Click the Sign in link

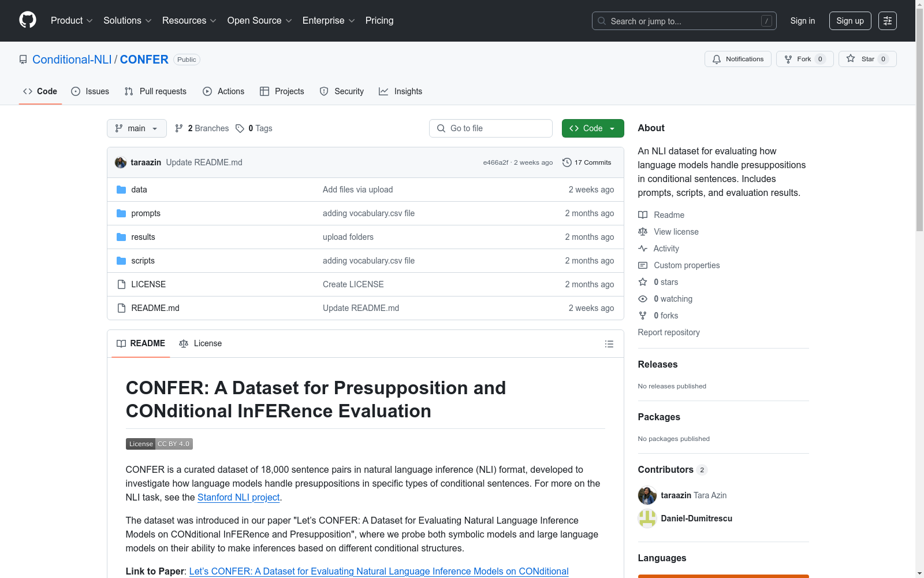coord(803,21)
